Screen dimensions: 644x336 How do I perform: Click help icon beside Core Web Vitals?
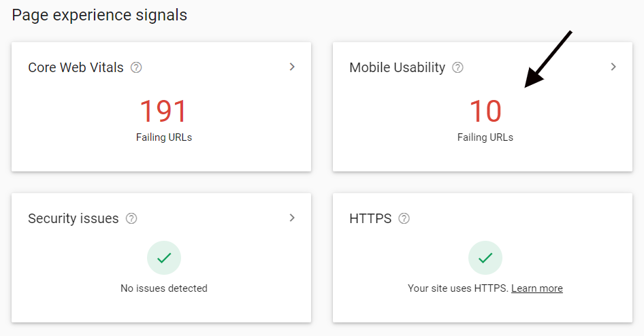click(136, 67)
